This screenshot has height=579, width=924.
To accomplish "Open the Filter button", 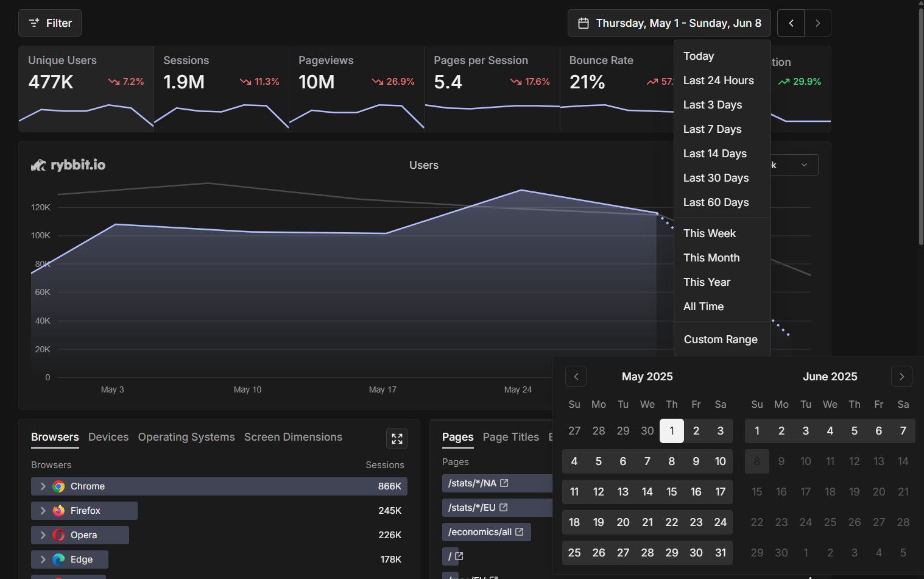I will tap(50, 23).
